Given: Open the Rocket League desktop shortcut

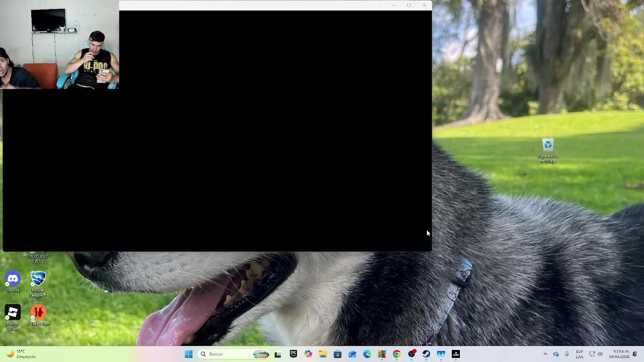Looking at the screenshot, I should tap(38, 284).
